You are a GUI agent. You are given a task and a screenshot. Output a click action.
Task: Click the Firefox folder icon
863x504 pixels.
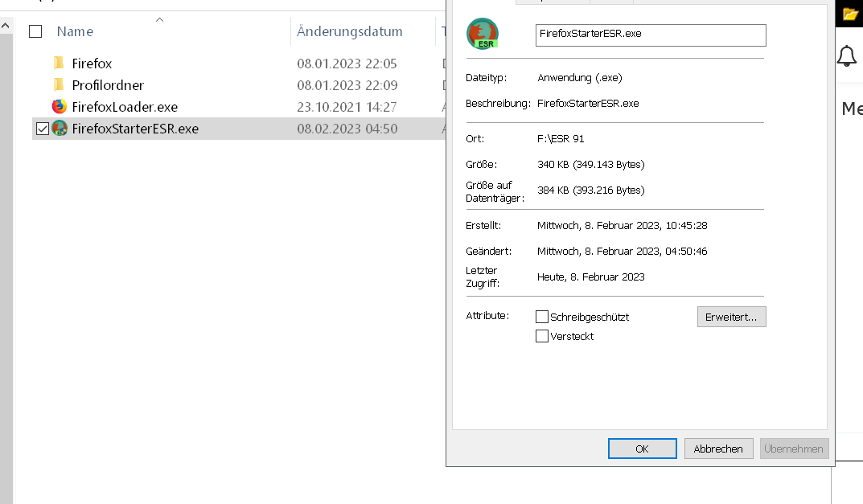click(x=59, y=64)
